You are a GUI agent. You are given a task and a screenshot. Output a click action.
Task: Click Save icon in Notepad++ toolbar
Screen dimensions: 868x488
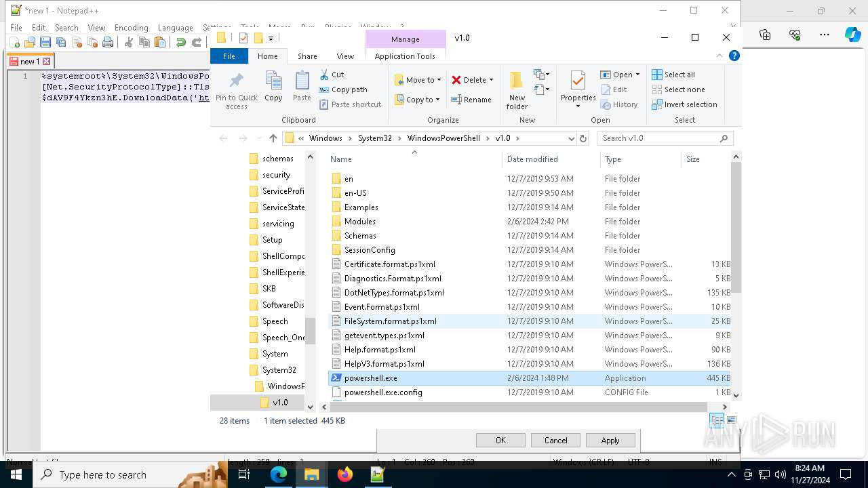coord(45,43)
